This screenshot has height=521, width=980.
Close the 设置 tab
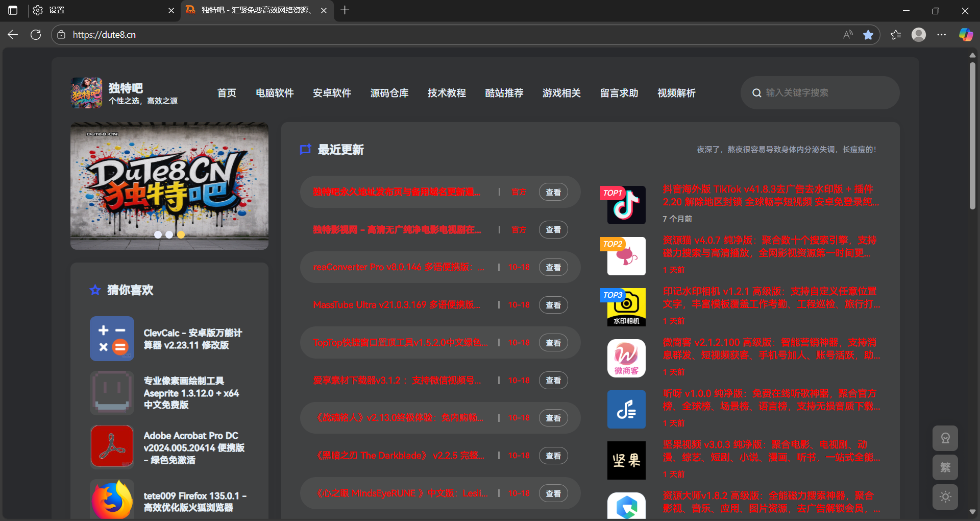(171, 10)
